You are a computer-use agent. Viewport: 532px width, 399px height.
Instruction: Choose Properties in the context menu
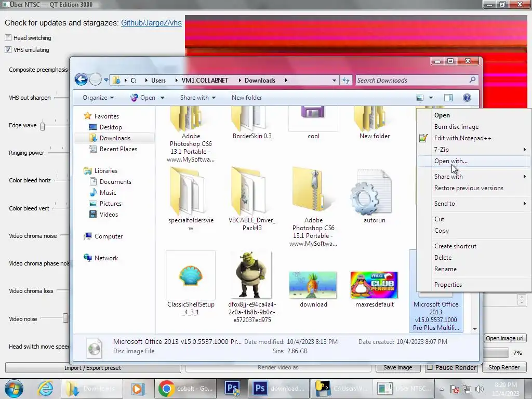point(474,285)
